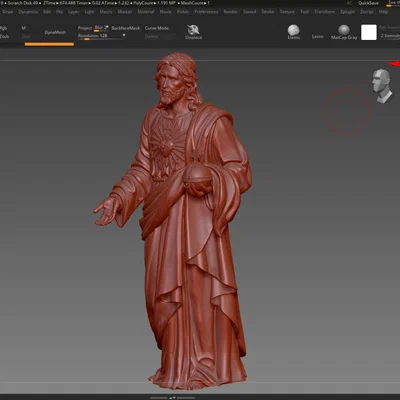Open the Stencil menu
This screenshot has width=400, height=400.
click(x=250, y=12)
